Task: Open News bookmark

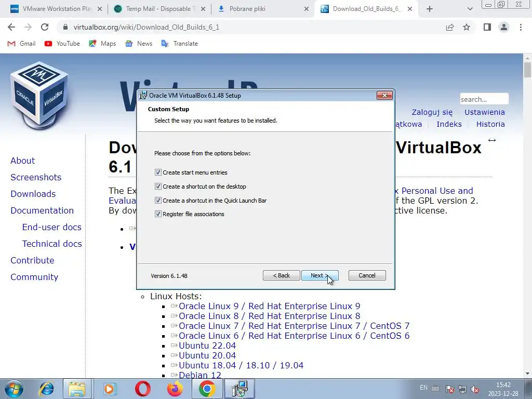Action: (139, 44)
